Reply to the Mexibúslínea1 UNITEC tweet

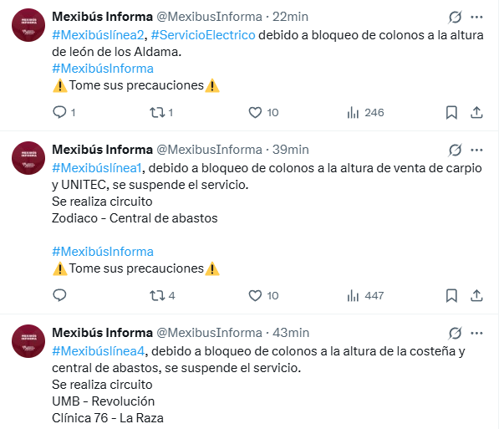[x=59, y=295]
